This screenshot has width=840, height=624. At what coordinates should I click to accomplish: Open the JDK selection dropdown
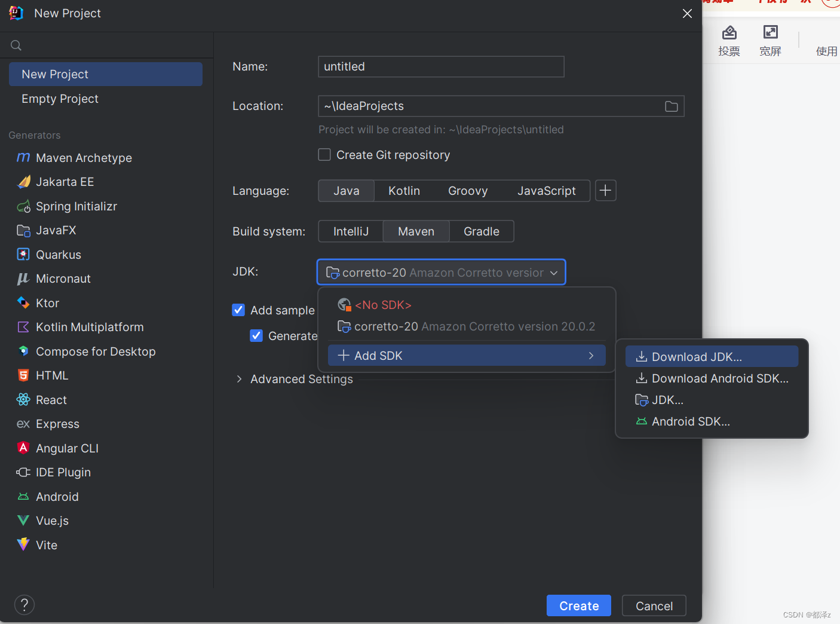[441, 272]
